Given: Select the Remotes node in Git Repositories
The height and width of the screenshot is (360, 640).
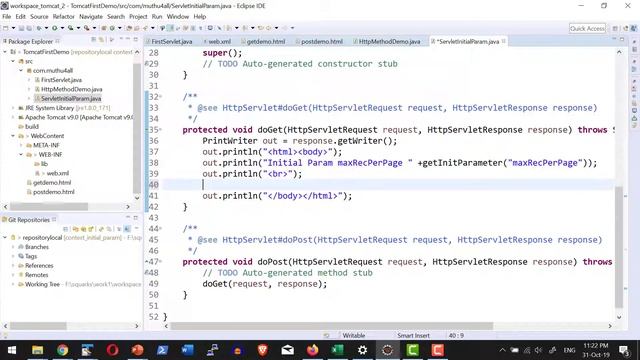Looking at the screenshot, I should (x=36, y=275).
